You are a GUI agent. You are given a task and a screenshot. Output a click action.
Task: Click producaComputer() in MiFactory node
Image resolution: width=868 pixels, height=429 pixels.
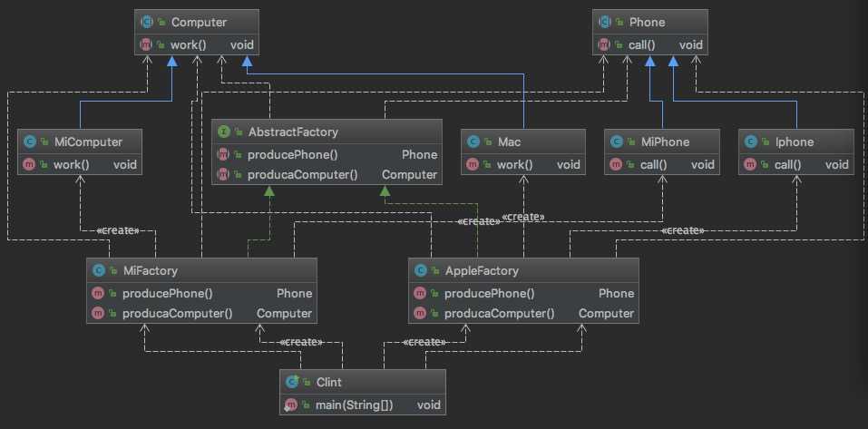click(x=177, y=313)
